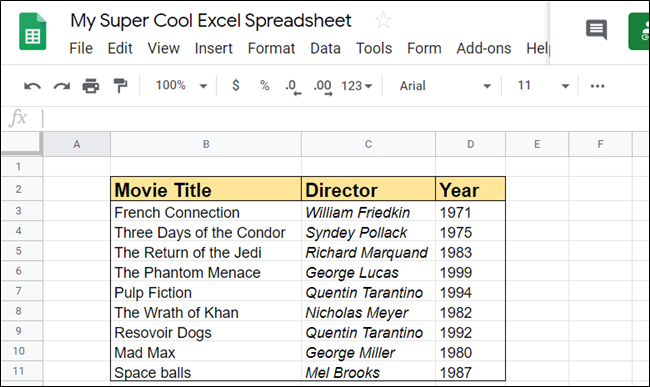Select the George Lucas cell
The image size is (650, 387).
368,271
